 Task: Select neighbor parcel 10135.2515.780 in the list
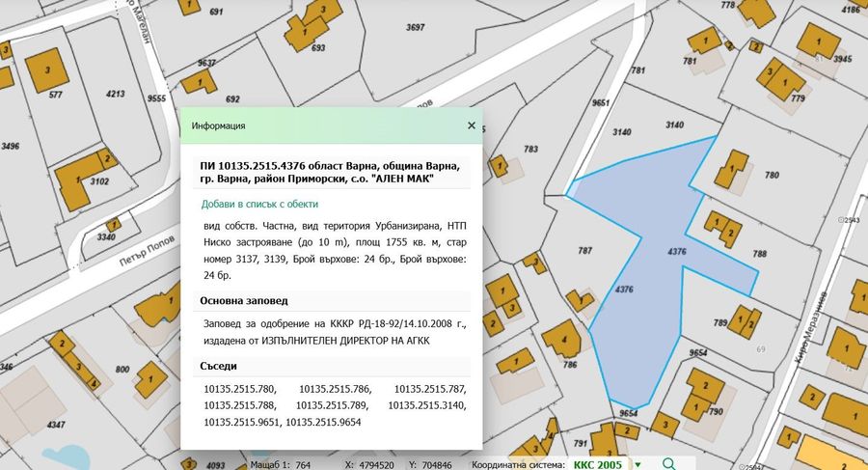240,389
